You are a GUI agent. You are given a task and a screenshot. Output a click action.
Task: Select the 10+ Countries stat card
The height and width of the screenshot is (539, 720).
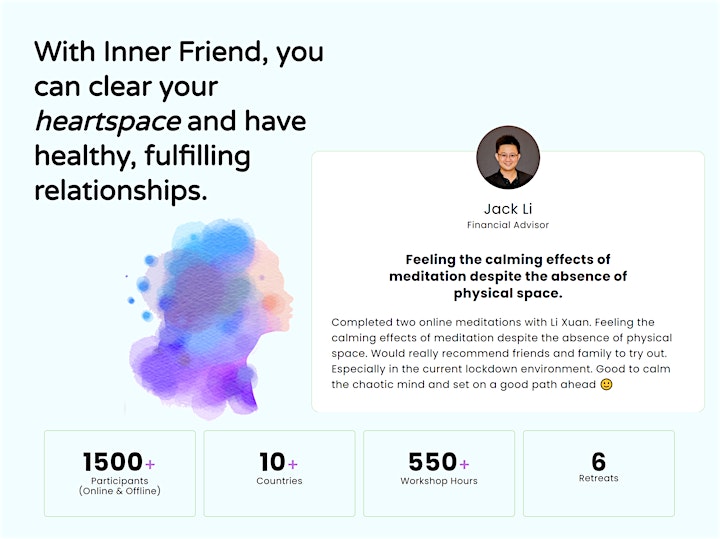279,473
